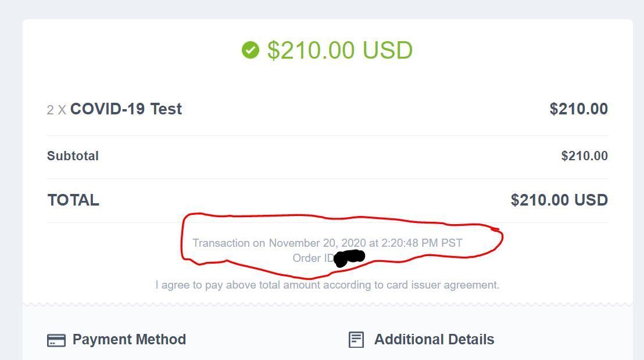This screenshot has width=644, height=360.
Task: Click the TOTAL label
Action: click(x=73, y=200)
